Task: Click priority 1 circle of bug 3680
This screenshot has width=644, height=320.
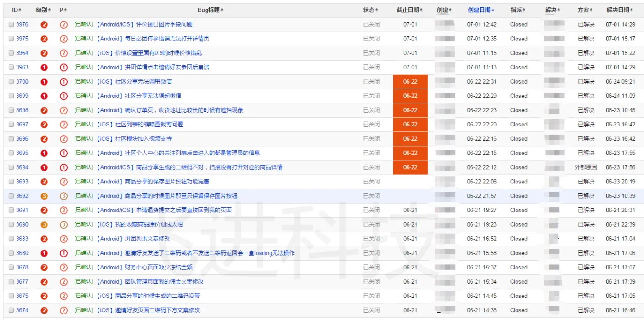Action: tap(64, 253)
